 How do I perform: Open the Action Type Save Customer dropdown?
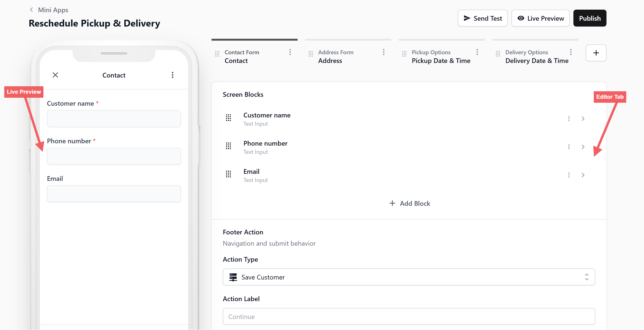click(x=409, y=277)
